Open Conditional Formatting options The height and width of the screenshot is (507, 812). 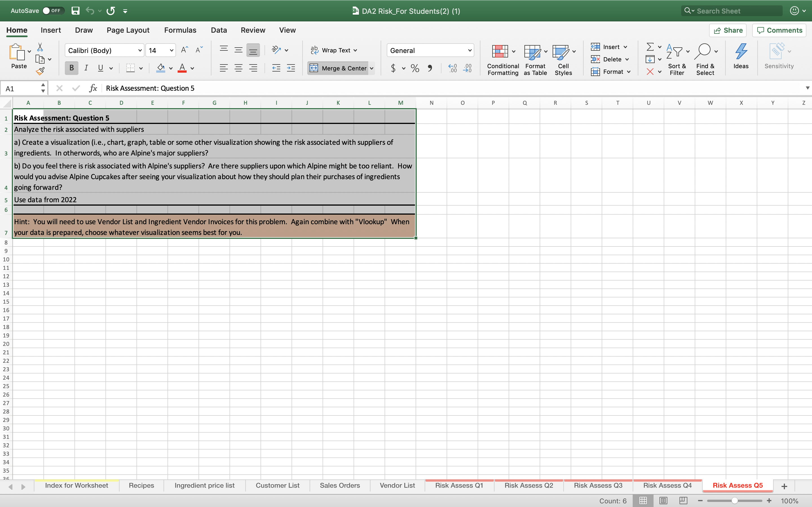pos(502,59)
